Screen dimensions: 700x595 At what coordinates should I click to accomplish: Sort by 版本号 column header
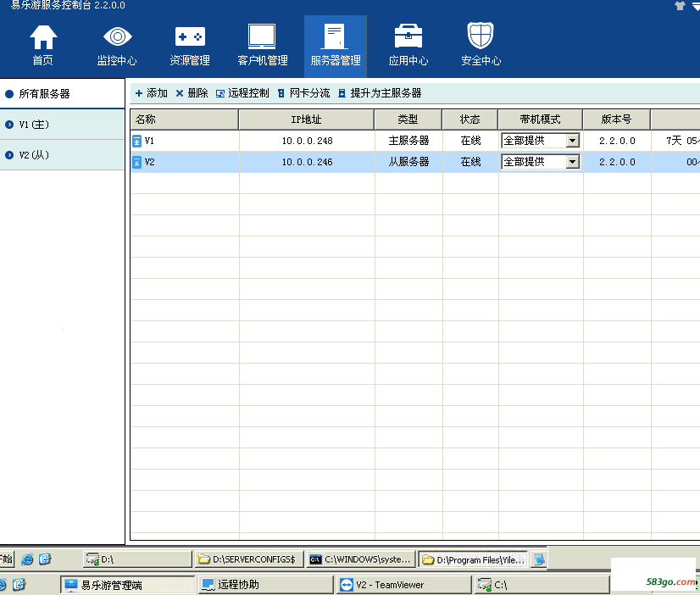(616, 120)
